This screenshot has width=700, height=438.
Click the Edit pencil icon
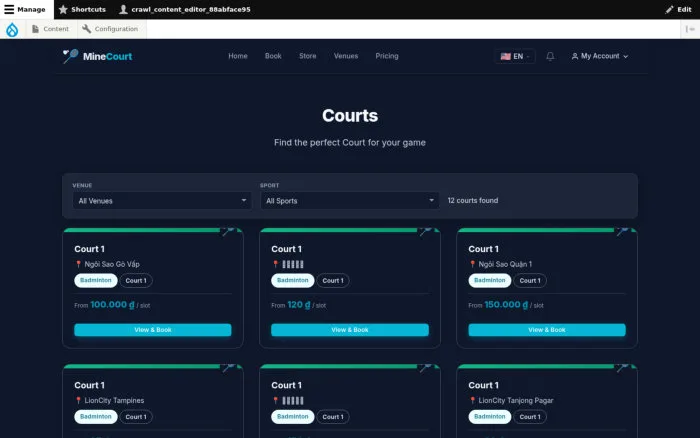click(x=669, y=9)
